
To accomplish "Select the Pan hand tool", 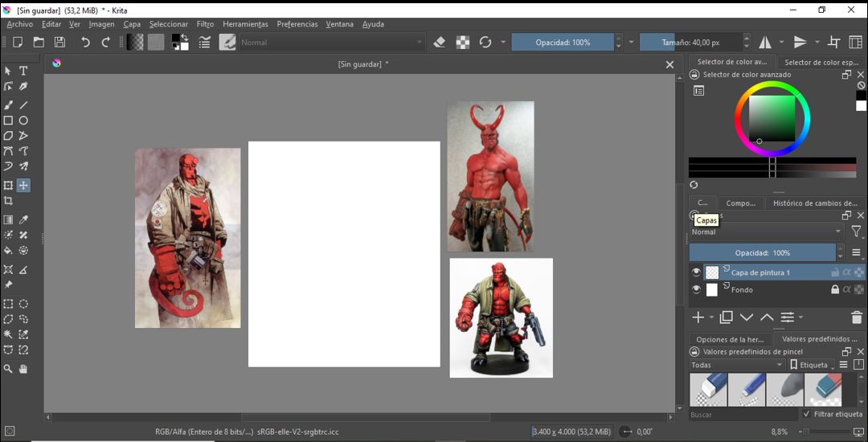I will coord(24,368).
